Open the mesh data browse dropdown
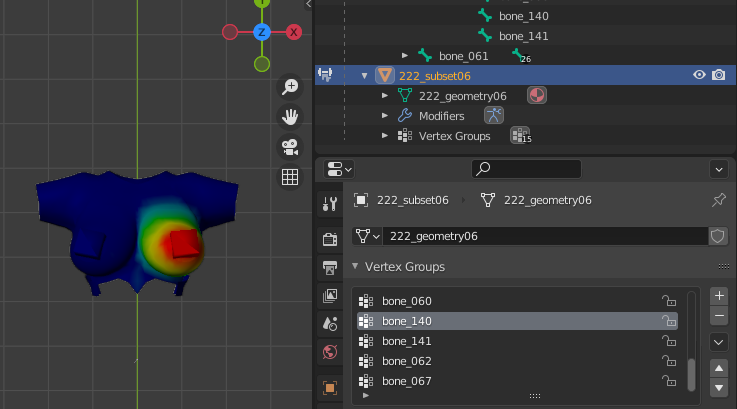737x409 pixels. (x=367, y=236)
